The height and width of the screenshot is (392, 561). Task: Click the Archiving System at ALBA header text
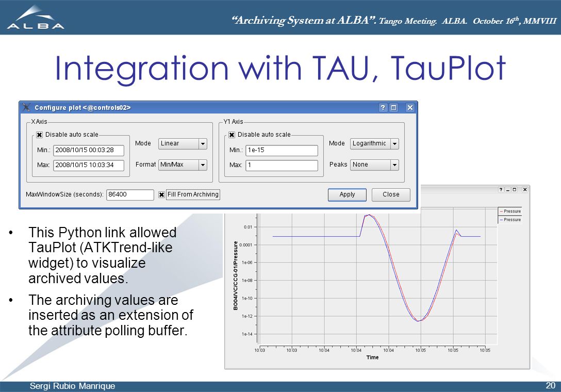(x=304, y=21)
